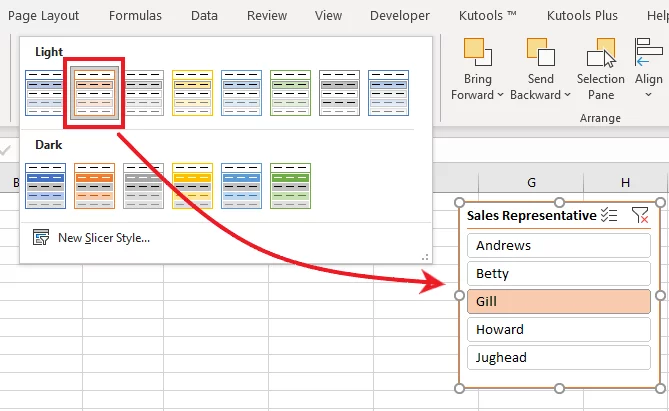Image resolution: width=669 pixels, height=411 pixels.
Task: Click the Align objects icon
Action: click(648, 52)
